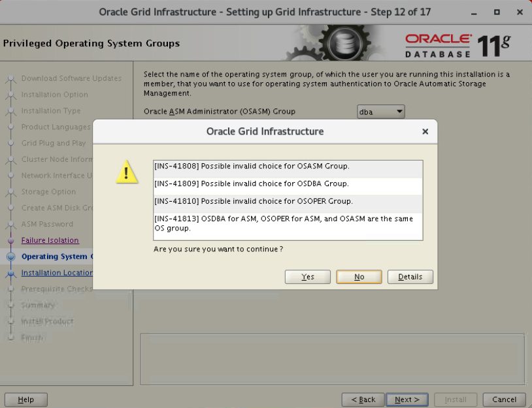532x408 pixels.
Task: Click the Create ASM Disk Group step
Action: click(x=57, y=208)
